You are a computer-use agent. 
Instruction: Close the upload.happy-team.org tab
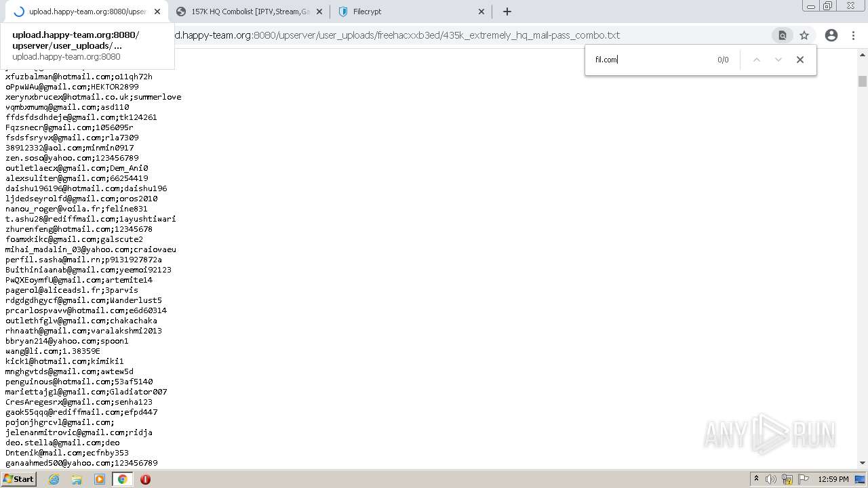pos(157,12)
